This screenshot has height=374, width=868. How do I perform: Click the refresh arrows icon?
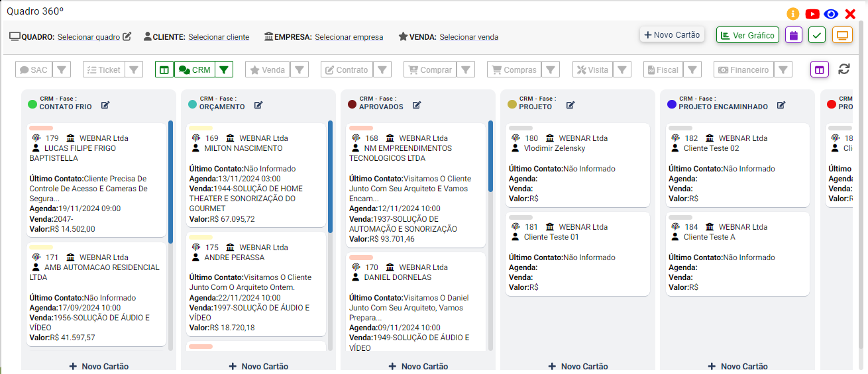pos(844,69)
